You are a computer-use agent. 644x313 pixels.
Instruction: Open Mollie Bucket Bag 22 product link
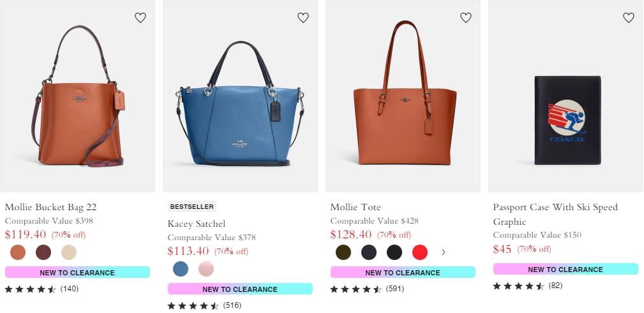coord(50,207)
